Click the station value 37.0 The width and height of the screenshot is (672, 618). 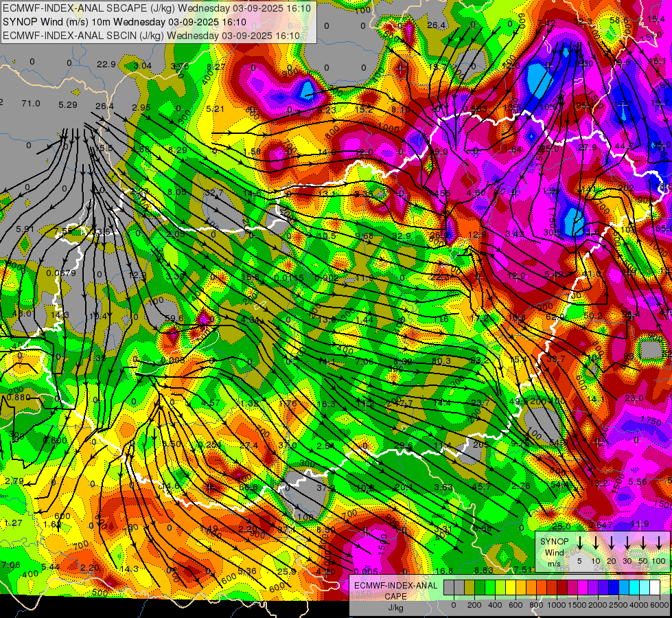point(288,445)
